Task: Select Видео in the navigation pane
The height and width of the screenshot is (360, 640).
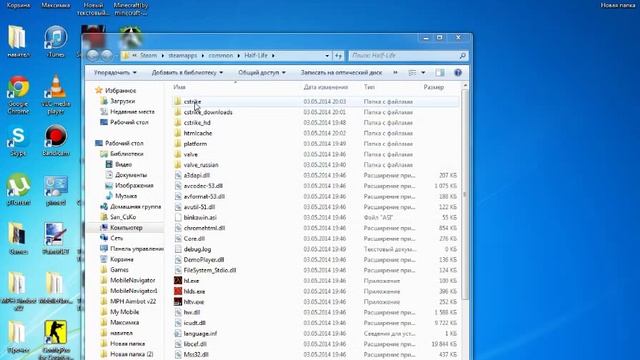Action: [123, 164]
